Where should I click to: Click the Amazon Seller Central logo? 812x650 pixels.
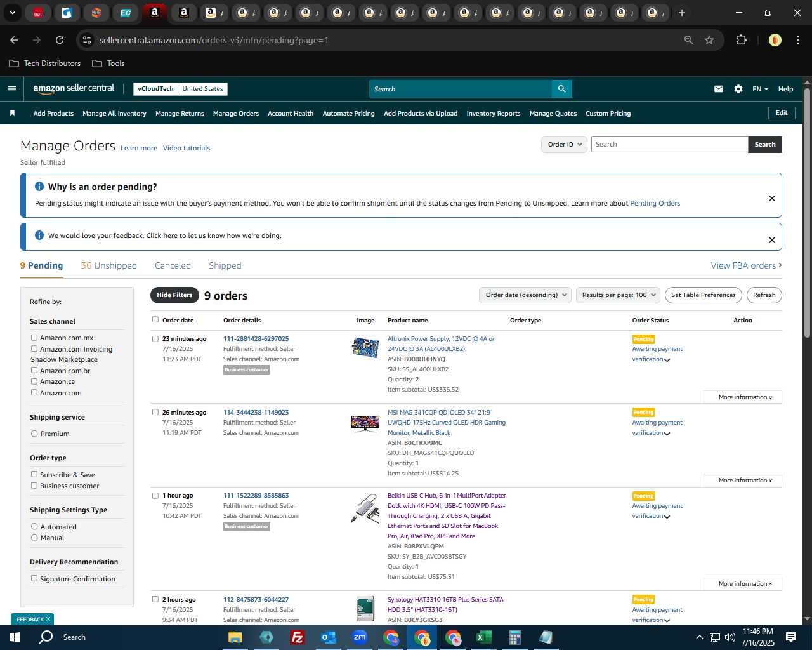tap(74, 89)
